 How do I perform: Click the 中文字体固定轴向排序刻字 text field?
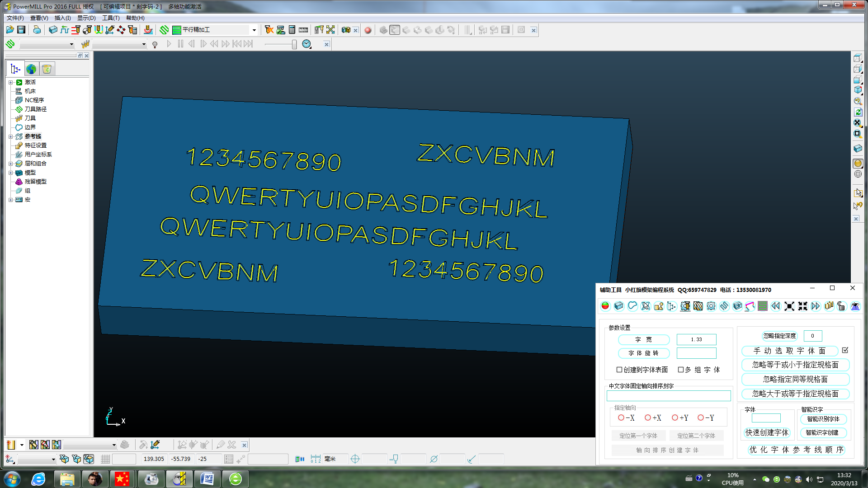click(x=669, y=396)
